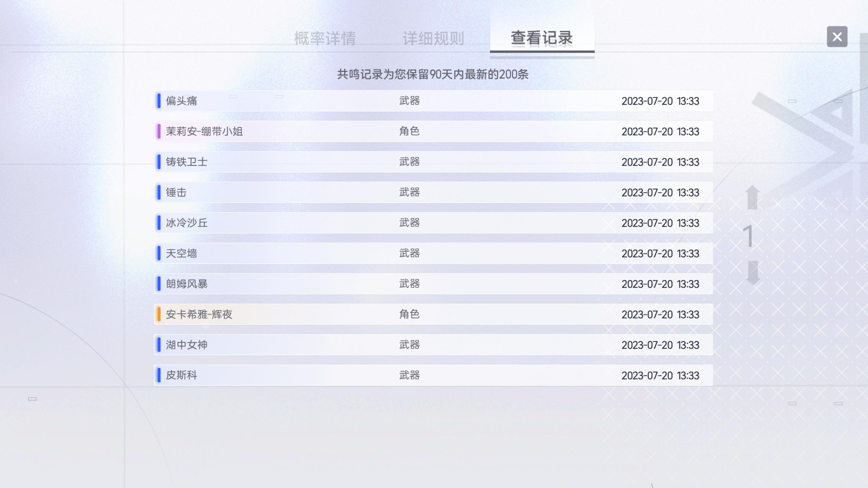This screenshot has width=868, height=488.
Task: Select the 查看记录 tab
Action: coord(542,38)
